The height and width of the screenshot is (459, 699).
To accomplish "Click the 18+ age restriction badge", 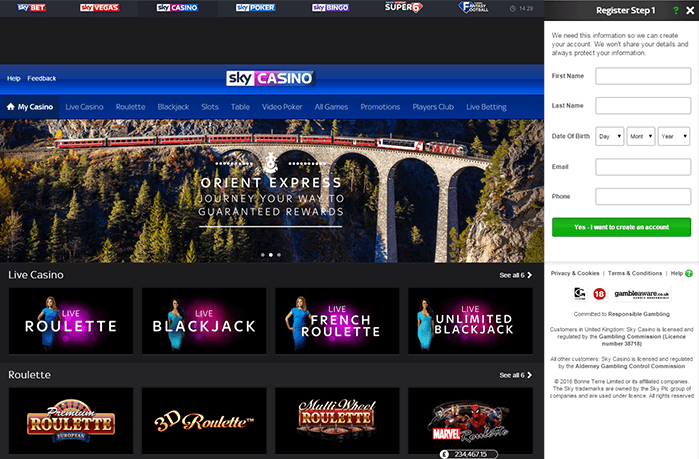I will coord(599,294).
